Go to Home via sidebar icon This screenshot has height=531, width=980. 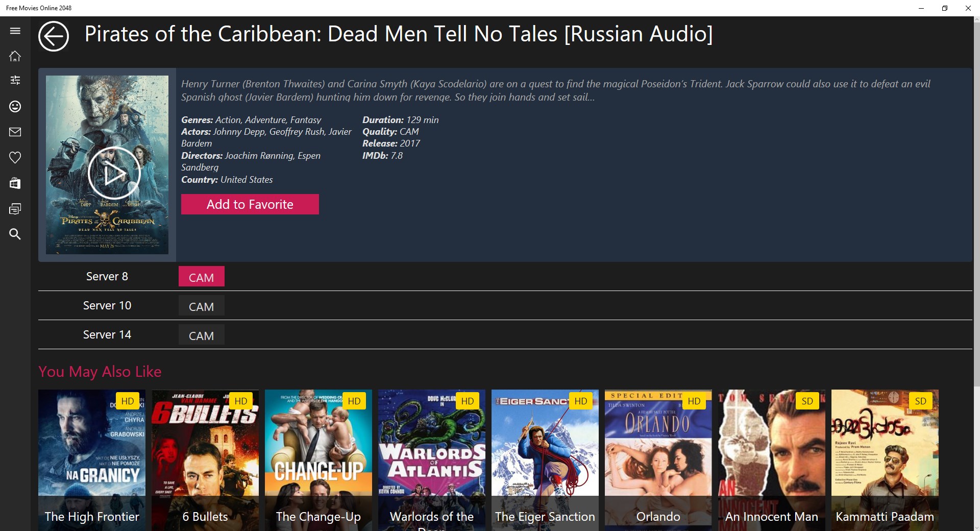click(15, 56)
